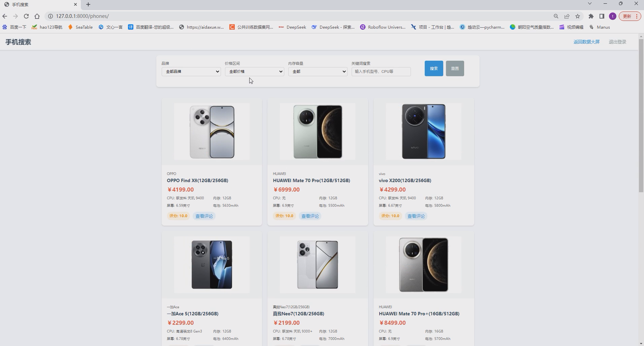
Task: Open the 视频编辑 bookmark
Action: pyautogui.click(x=571, y=27)
